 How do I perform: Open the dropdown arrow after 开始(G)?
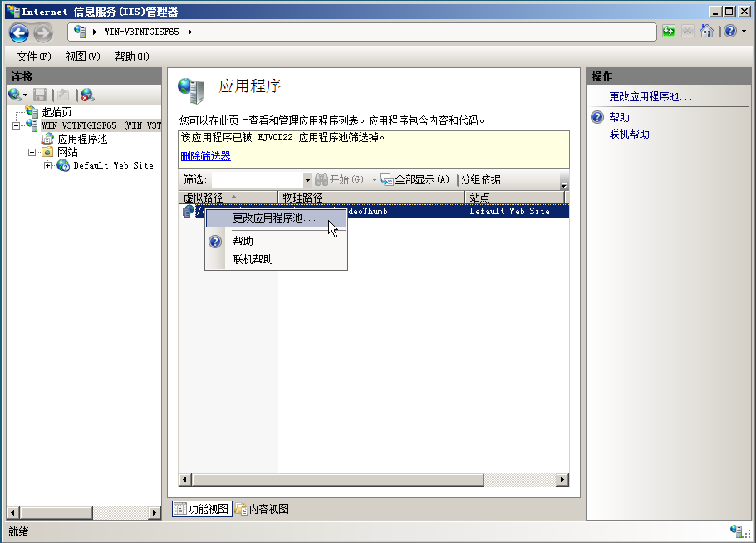[374, 180]
